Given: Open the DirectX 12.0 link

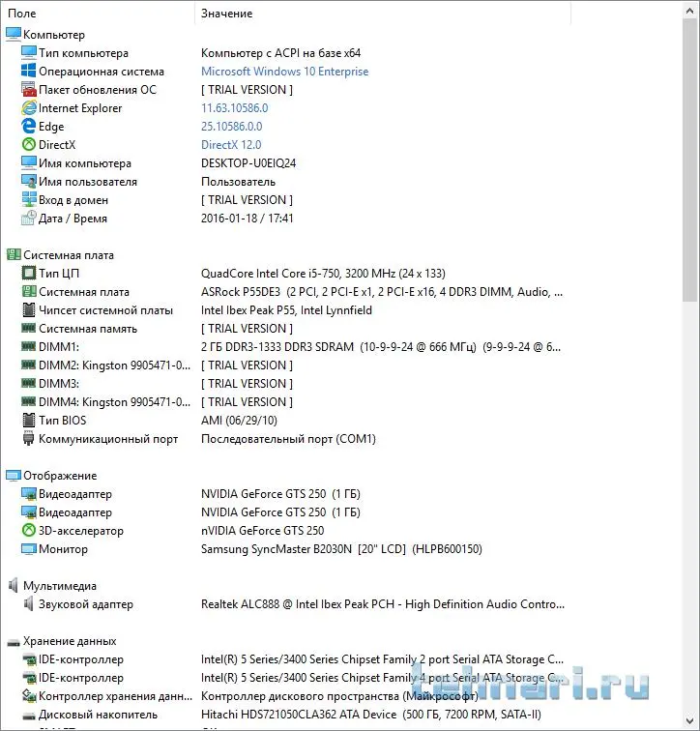Looking at the screenshot, I should point(231,144).
